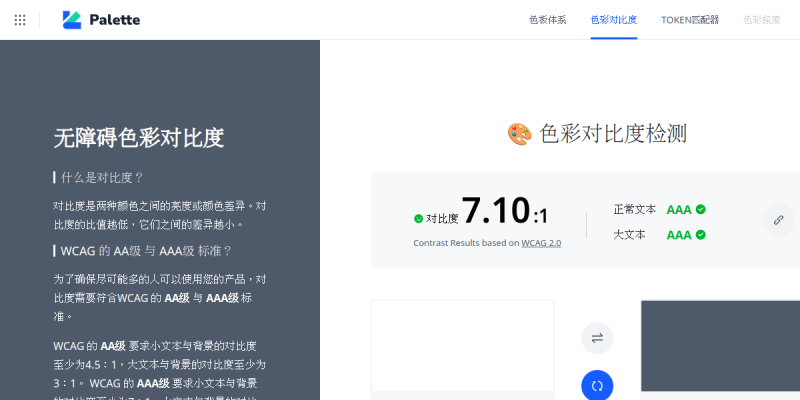
Task: Click the 大文本 label
Action: pyautogui.click(x=629, y=235)
